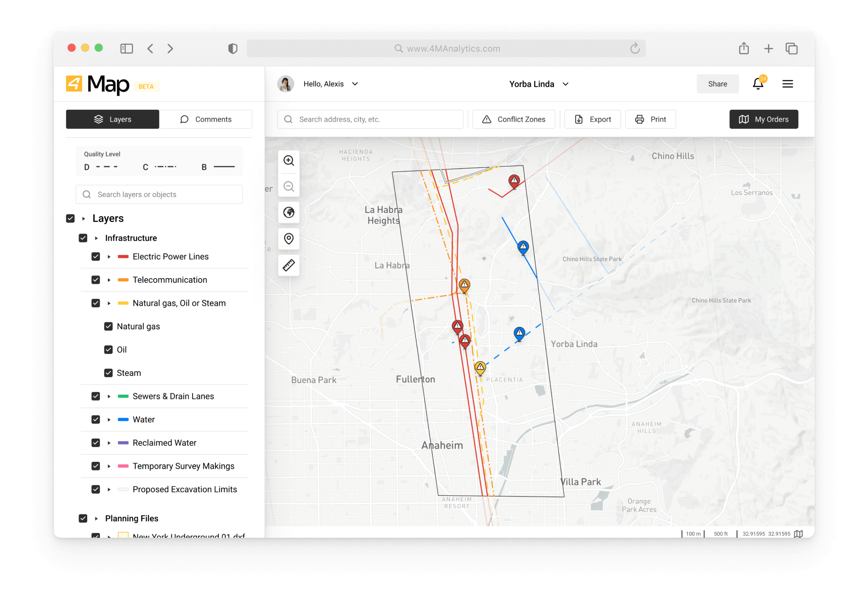Open the basemap globe tool
Image resolution: width=868 pixels, height=615 pixels.
[289, 212]
